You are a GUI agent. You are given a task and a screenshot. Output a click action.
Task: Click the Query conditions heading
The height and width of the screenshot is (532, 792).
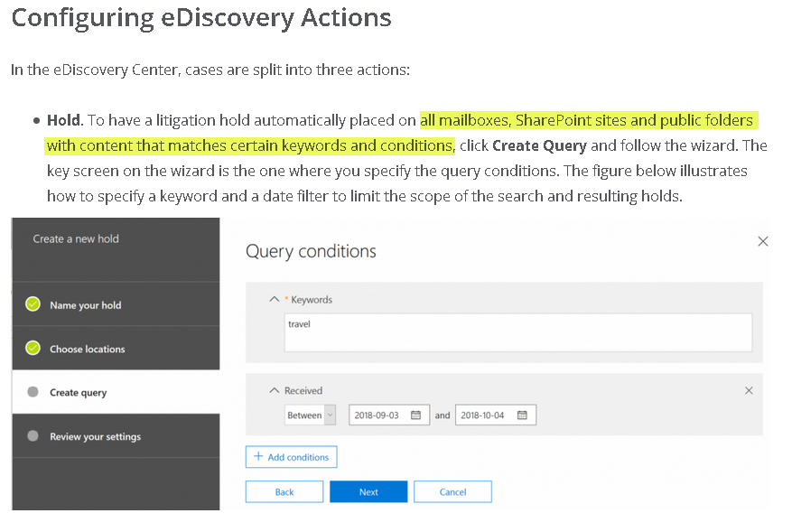point(311,251)
